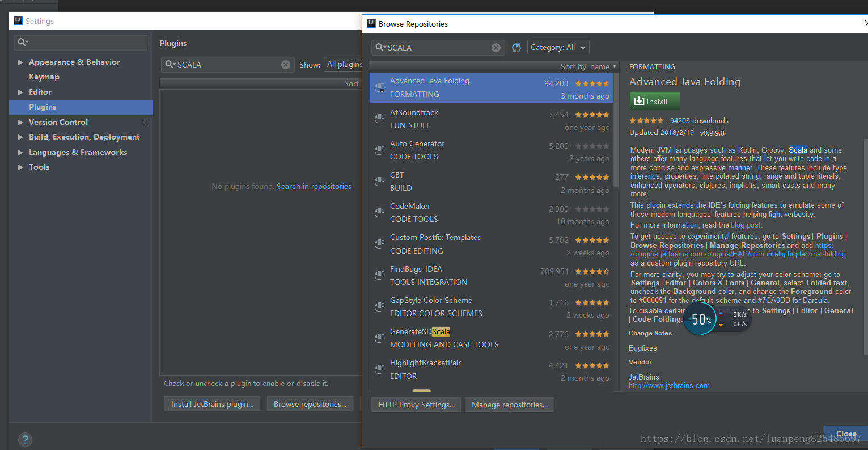Clear the SCALA search in Browse Repositories
Viewport: 868px width, 450px height.
tap(496, 48)
